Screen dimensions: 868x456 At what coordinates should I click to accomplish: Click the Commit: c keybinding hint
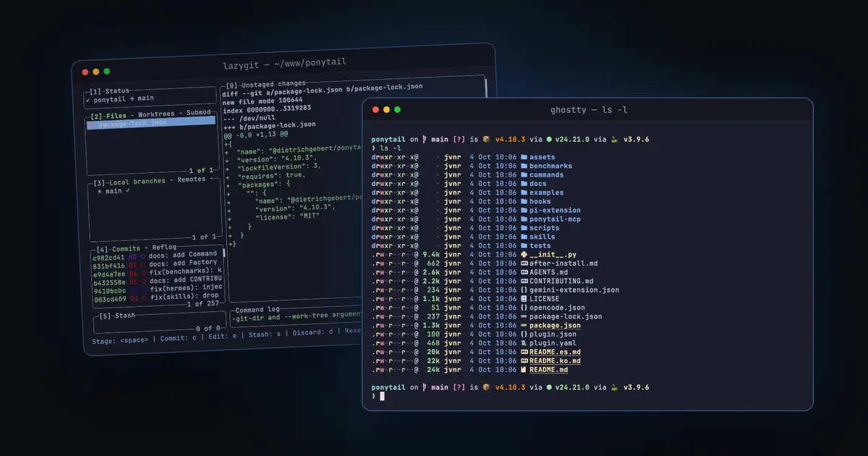click(x=177, y=338)
